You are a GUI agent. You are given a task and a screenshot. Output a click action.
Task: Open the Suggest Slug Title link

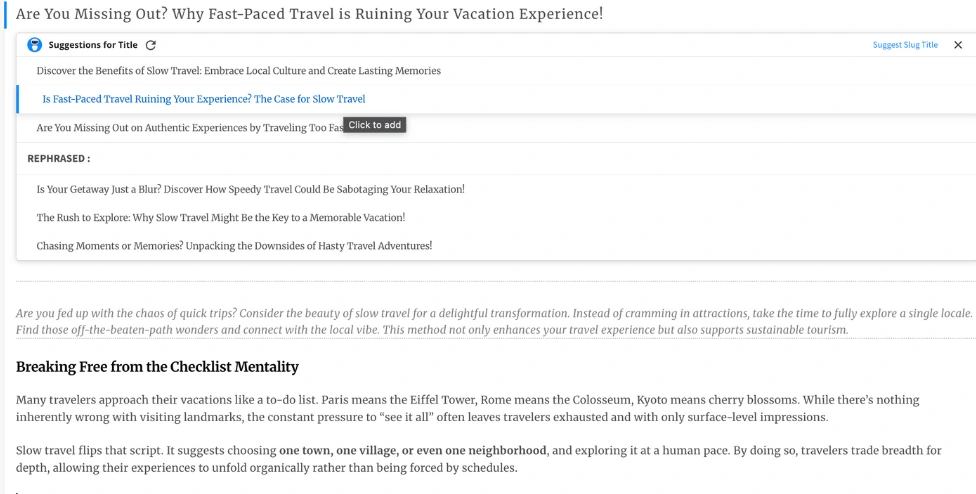(905, 45)
